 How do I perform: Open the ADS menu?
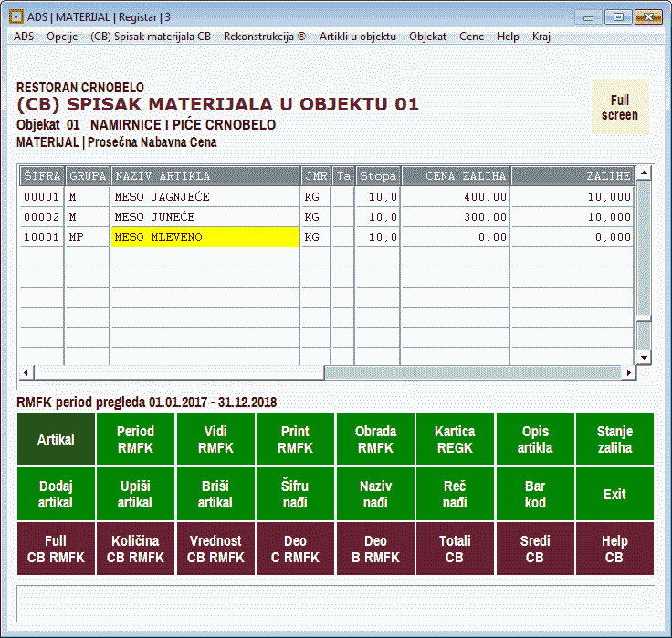pyautogui.click(x=24, y=37)
